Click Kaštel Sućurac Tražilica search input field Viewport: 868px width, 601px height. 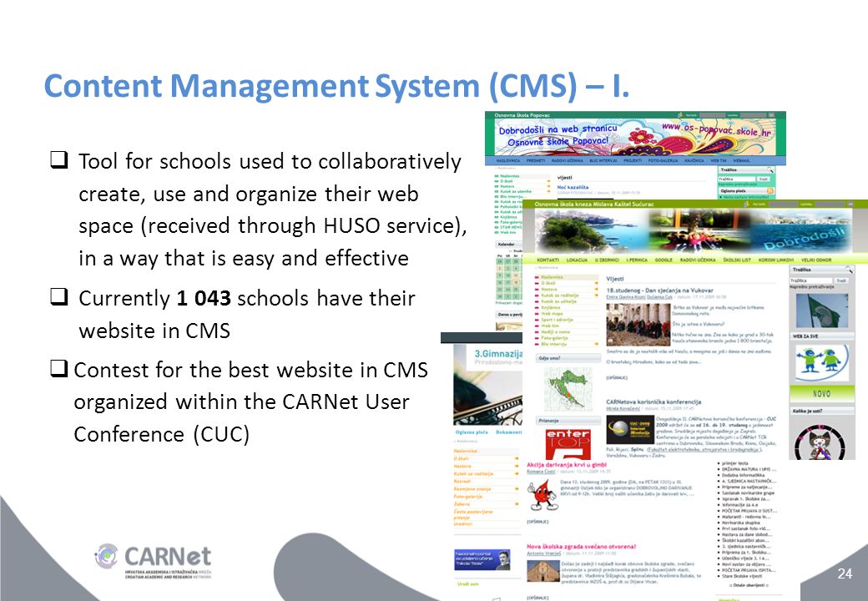[x=811, y=280]
